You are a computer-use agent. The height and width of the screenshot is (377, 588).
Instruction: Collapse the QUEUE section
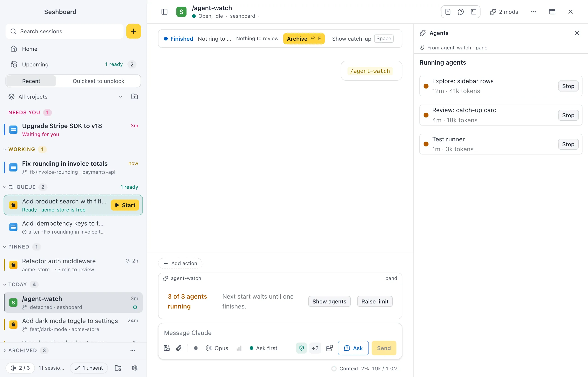point(26,187)
